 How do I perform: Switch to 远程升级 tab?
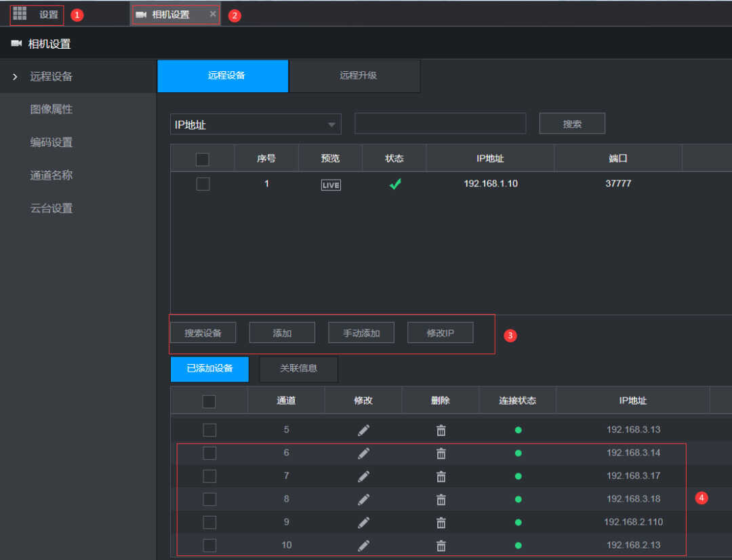click(x=354, y=76)
